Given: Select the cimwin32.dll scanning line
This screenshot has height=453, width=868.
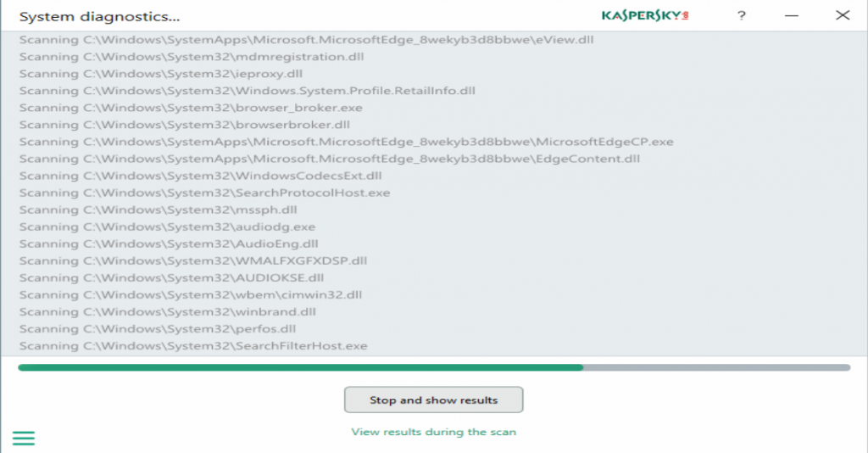Looking at the screenshot, I should pos(191,294).
